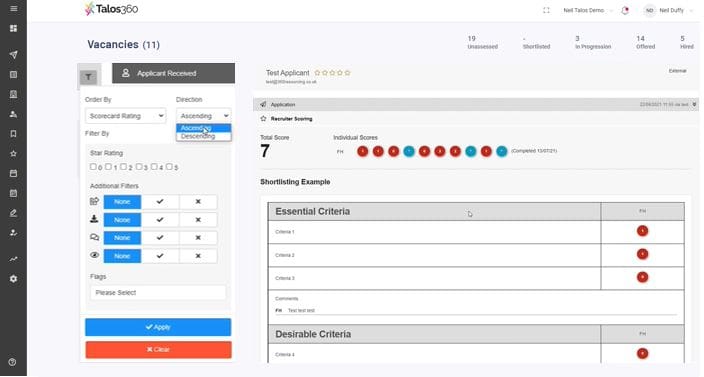
Task: Open the Order By Scorecard Rating dropdown
Action: point(126,116)
